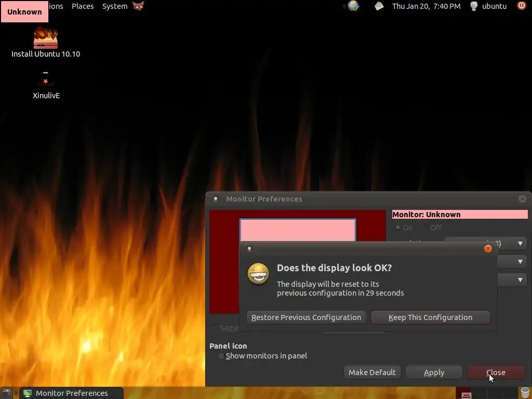Viewport: 532px width, 399px height.
Task: Click the lightbulb status icon beside ubuntu
Action: [474, 6]
